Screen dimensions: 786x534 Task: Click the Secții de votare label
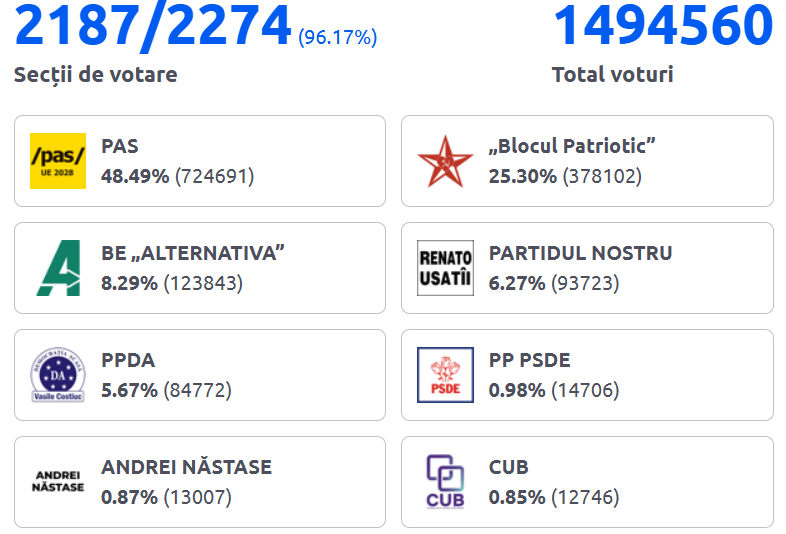(x=95, y=75)
